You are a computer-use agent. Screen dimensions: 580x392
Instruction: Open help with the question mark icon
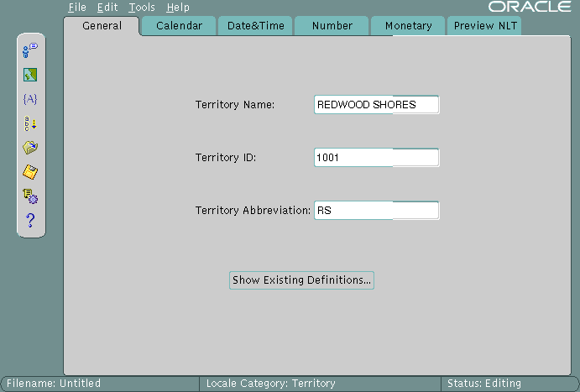(30, 221)
